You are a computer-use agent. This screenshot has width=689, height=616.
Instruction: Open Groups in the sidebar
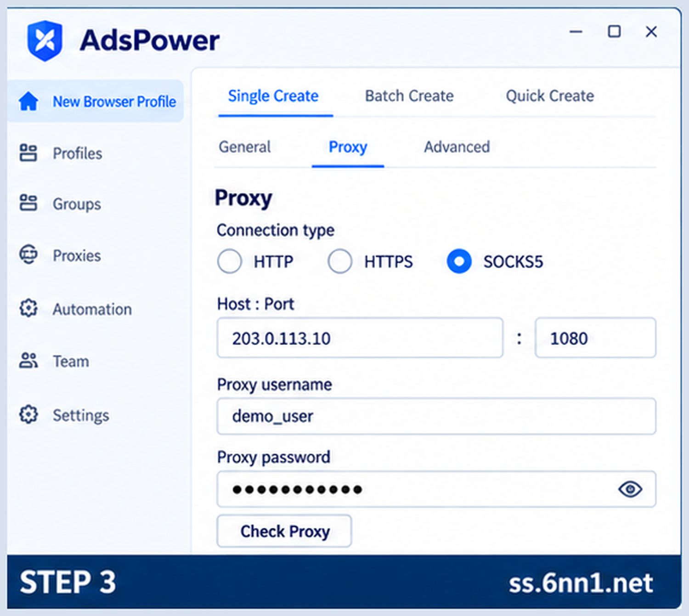tap(77, 203)
